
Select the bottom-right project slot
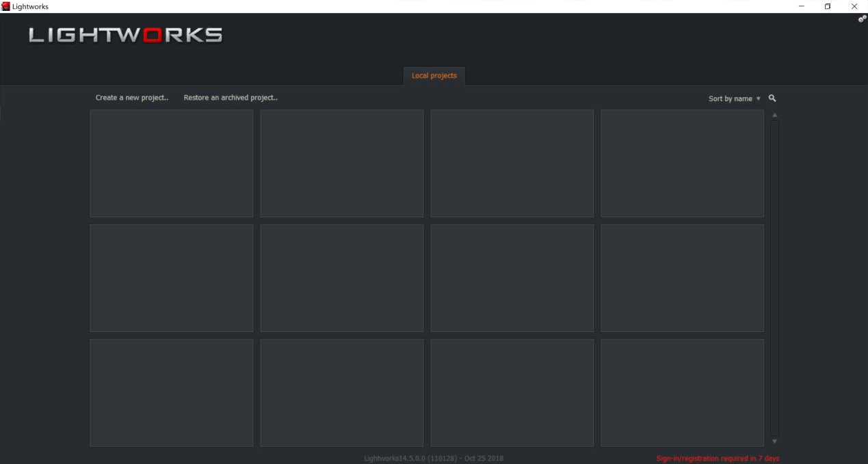pyautogui.click(x=682, y=392)
